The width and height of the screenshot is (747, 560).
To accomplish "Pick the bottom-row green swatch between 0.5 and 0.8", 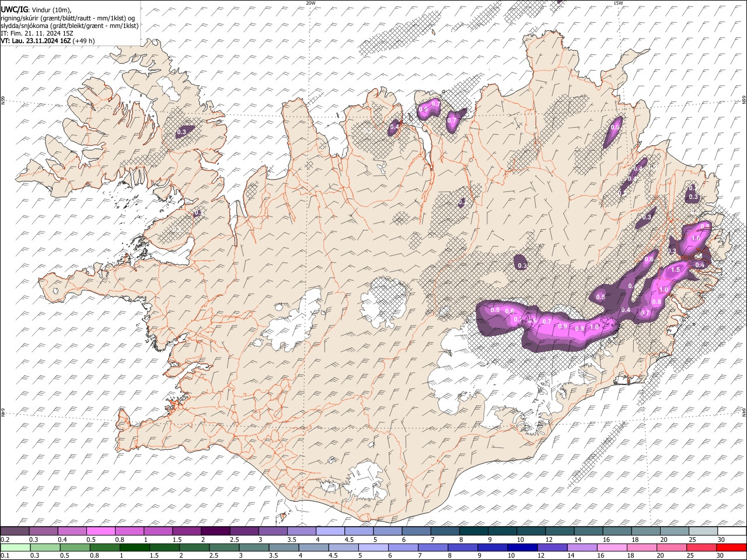I will [x=75, y=548].
